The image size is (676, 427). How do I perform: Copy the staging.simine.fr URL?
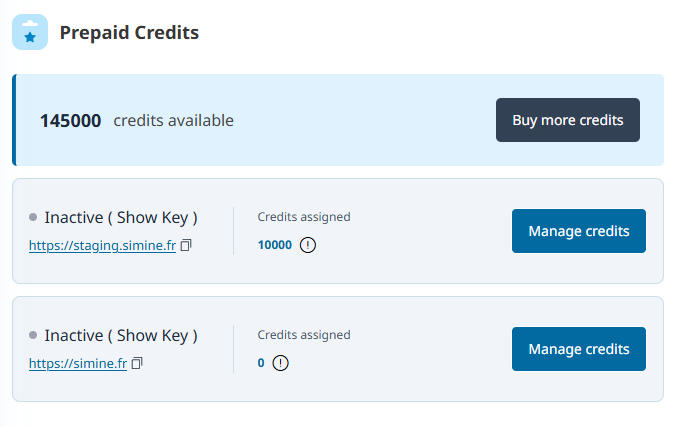(x=186, y=245)
